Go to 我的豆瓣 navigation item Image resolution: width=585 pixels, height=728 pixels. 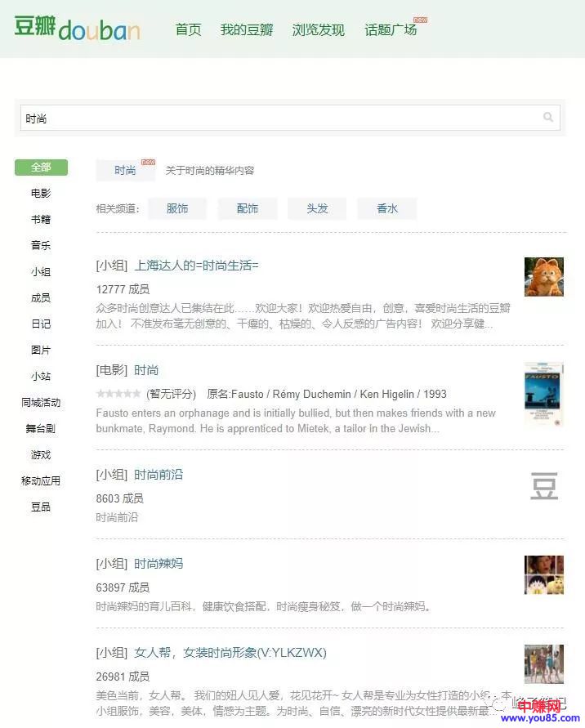(x=247, y=30)
